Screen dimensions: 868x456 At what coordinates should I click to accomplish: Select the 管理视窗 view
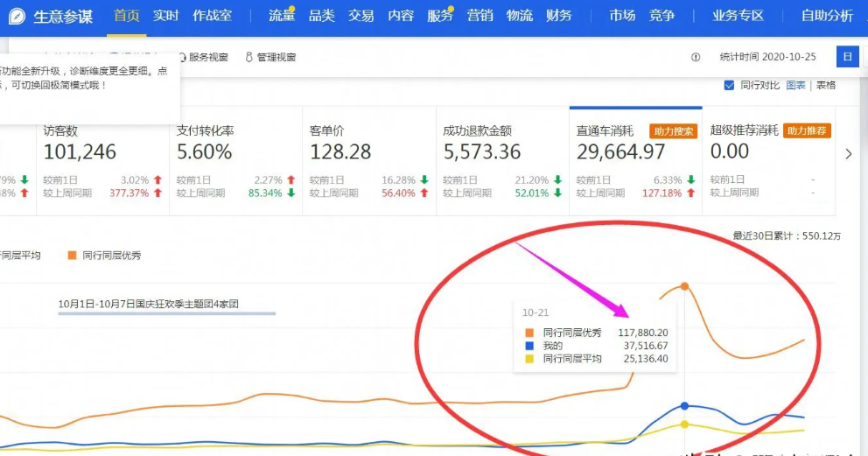pyautogui.click(x=276, y=57)
